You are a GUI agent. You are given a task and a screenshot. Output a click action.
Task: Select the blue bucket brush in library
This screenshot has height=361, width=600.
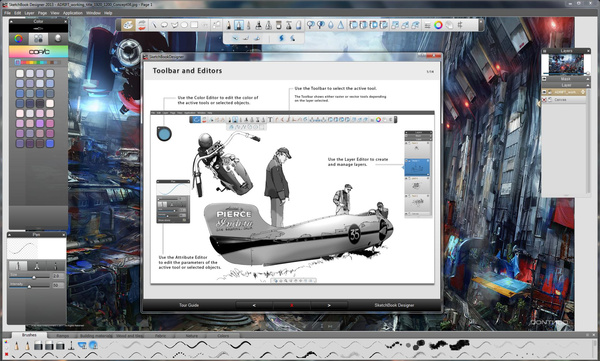coord(82,346)
